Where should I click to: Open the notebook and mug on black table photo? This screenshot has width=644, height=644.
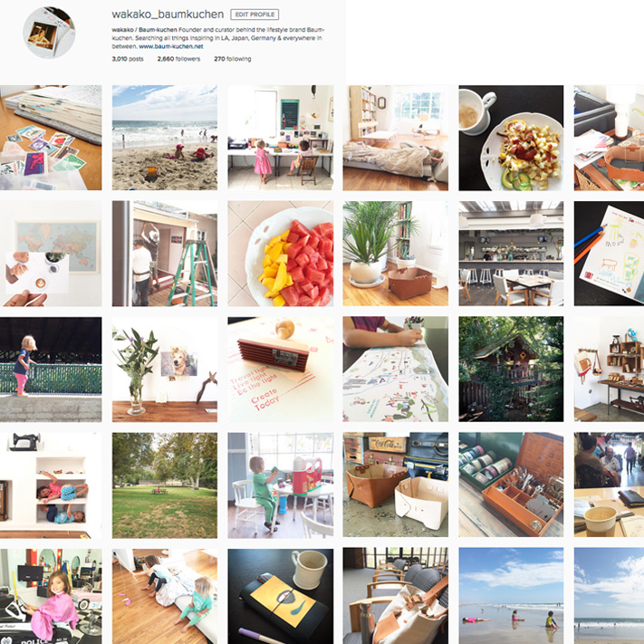click(x=281, y=596)
